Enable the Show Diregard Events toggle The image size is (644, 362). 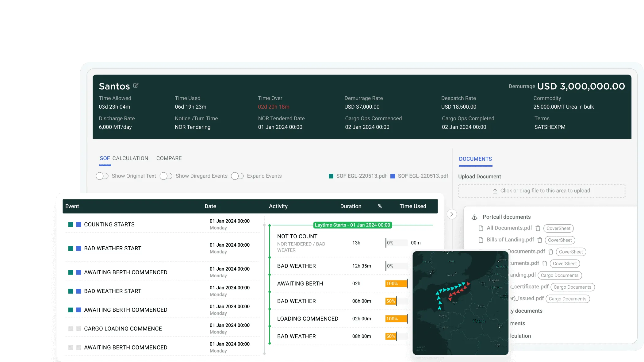(166, 176)
